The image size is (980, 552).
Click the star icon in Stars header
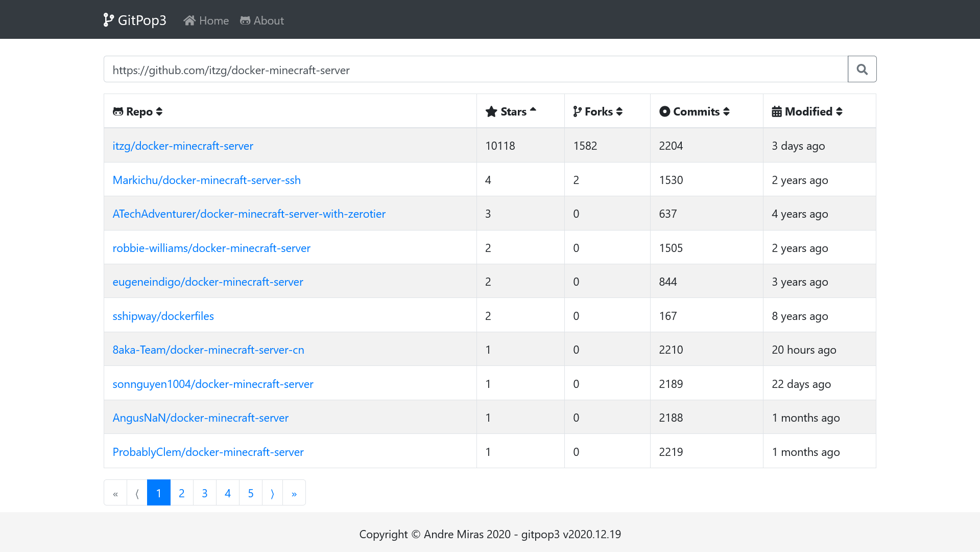click(x=491, y=111)
